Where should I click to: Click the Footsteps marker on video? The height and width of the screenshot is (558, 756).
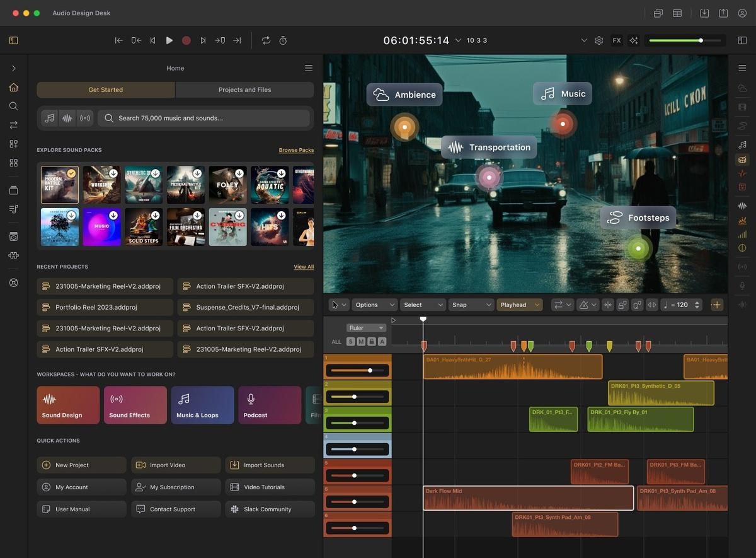tap(638, 248)
